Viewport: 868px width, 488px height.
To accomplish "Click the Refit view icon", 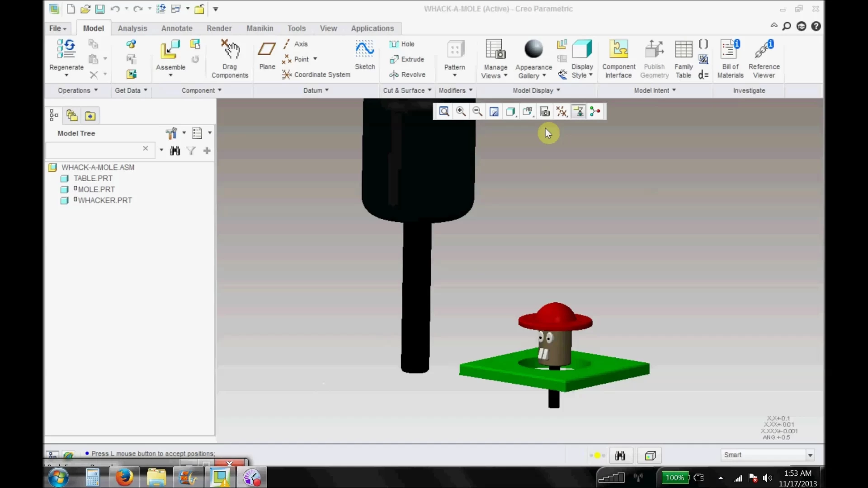I will pos(444,112).
